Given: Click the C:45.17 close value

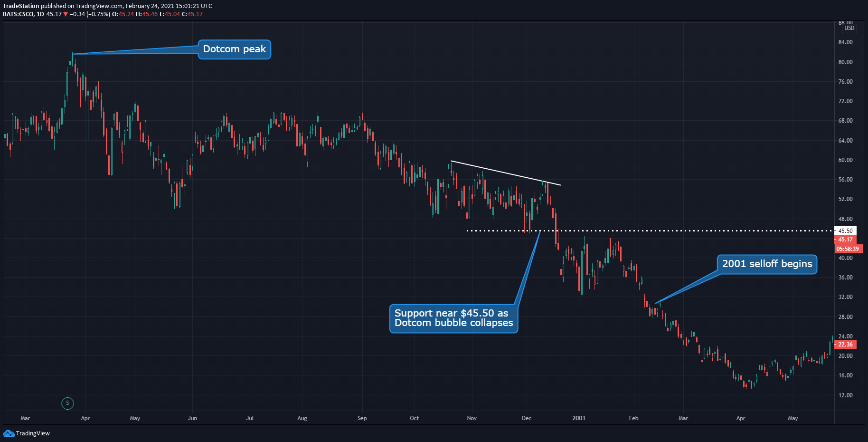Looking at the screenshot, I should (192, 14).
